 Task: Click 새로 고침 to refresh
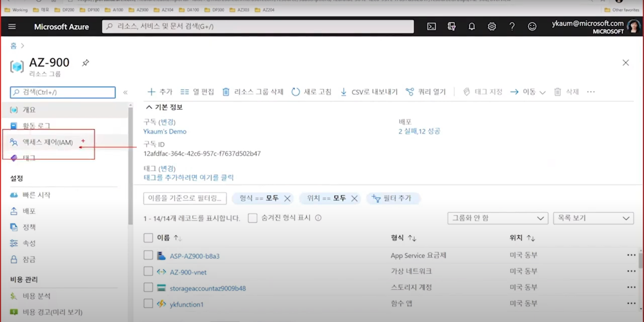(x=311, y=92)
